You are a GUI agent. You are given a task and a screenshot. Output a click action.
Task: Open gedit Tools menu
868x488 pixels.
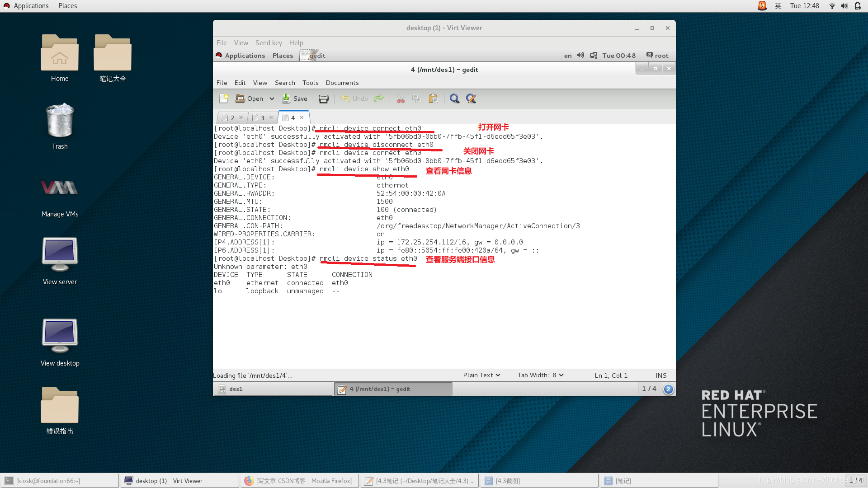(x=310, y=83)
